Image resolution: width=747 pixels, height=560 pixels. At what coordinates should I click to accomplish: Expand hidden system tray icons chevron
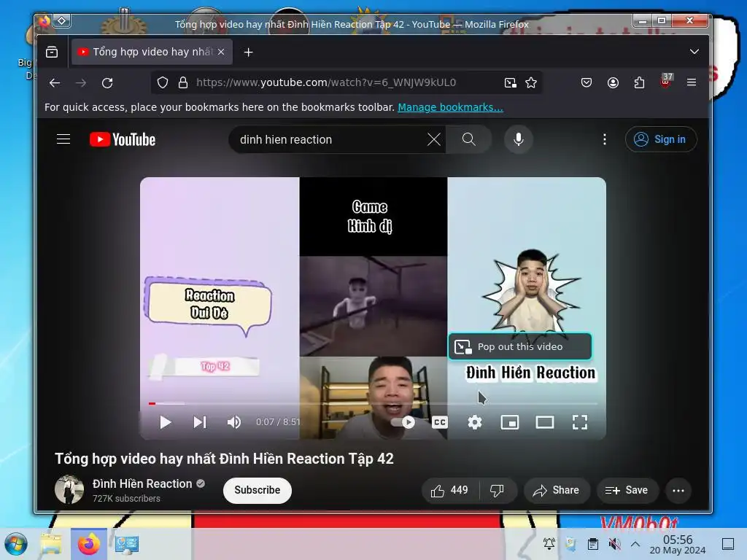635,544
